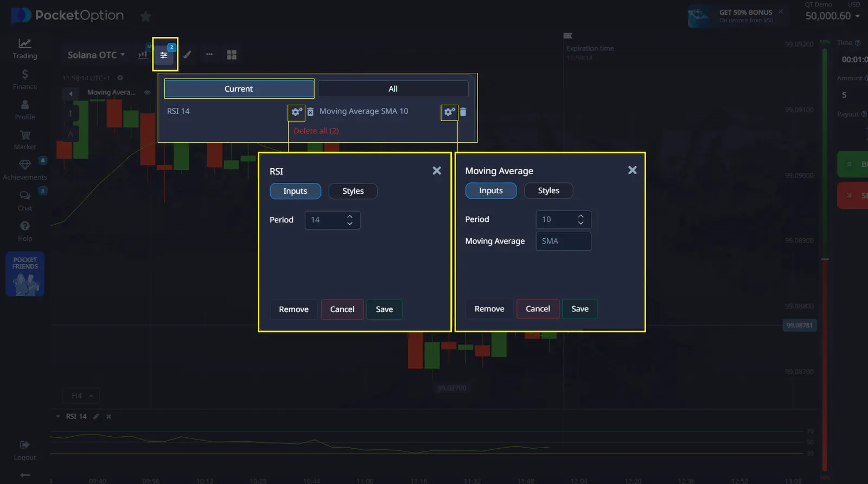Switch to the All indicators tab
The height and width of the screenshot is (484, 868).
393,89
